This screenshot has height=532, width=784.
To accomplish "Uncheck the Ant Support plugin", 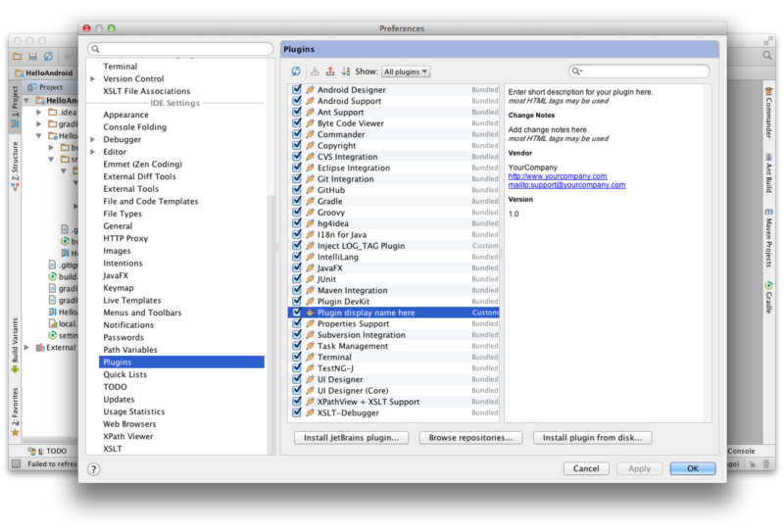I will pyautogui.click(x=297, y=112).
